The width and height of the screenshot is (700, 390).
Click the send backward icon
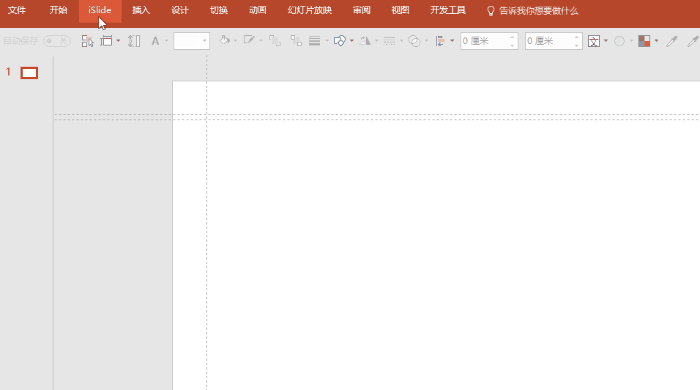tap(296, 41)
